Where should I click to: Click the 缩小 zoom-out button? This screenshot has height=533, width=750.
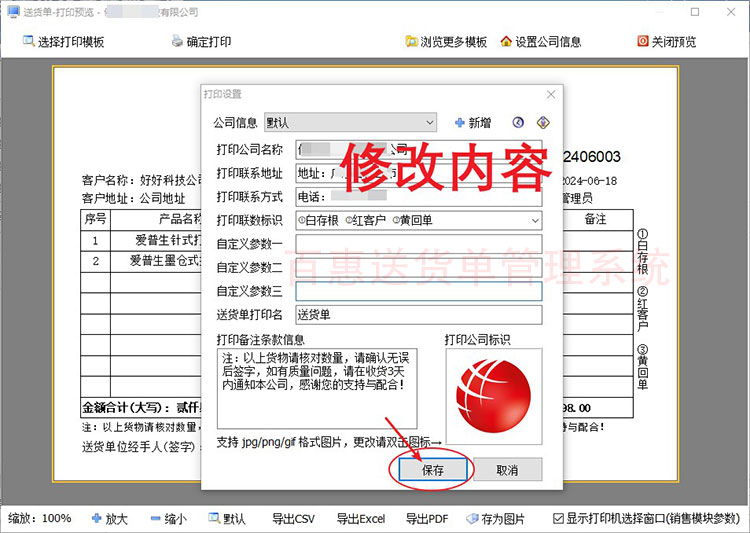pyautogui.click(x=168, y=519)
